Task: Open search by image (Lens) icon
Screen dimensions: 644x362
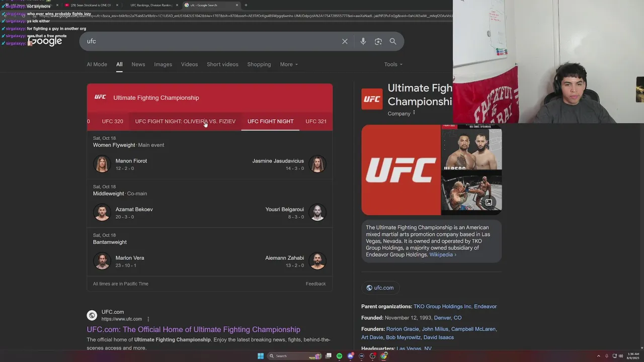Action: (x=378, y=41)
